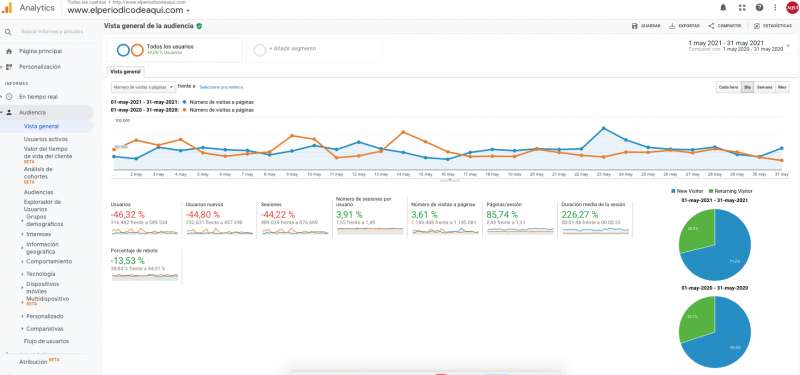
Task: Open Multidispositivo beta report
Action: coord(47,300)
